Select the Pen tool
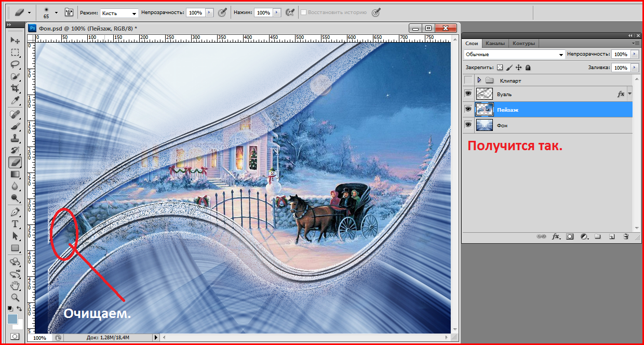The image size is (644, 345). pos(16,212)
